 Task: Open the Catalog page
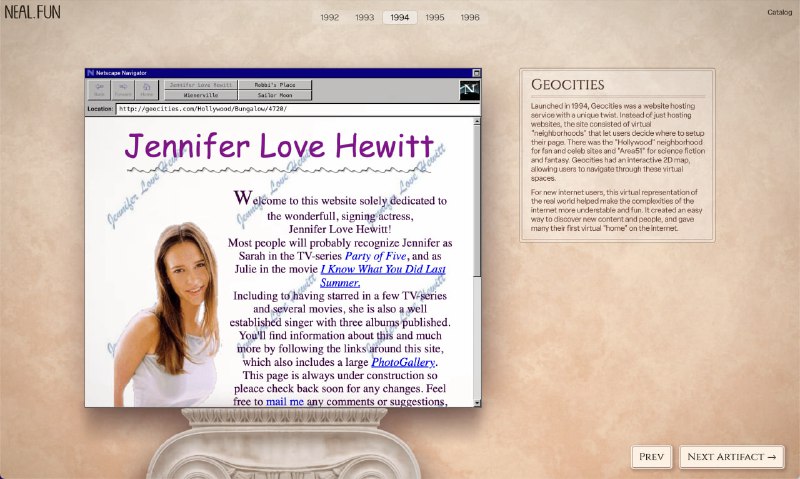tap(779, 12)
